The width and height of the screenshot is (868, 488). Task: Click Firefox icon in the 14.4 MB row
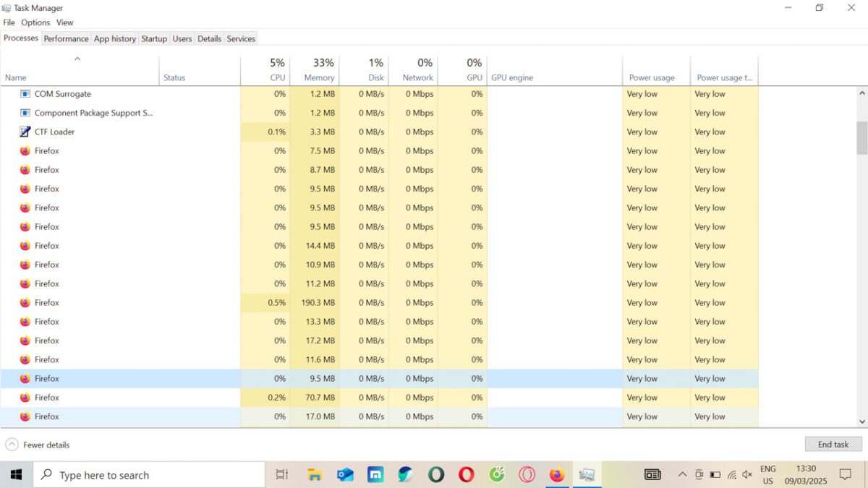(x=25, y=246)
